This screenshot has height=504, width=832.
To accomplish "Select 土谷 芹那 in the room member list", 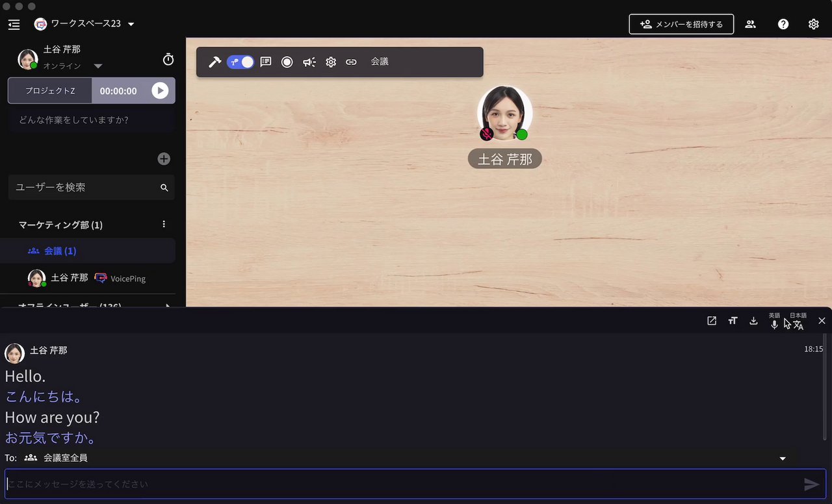I will pyautogui.click(x=70, y=277).
